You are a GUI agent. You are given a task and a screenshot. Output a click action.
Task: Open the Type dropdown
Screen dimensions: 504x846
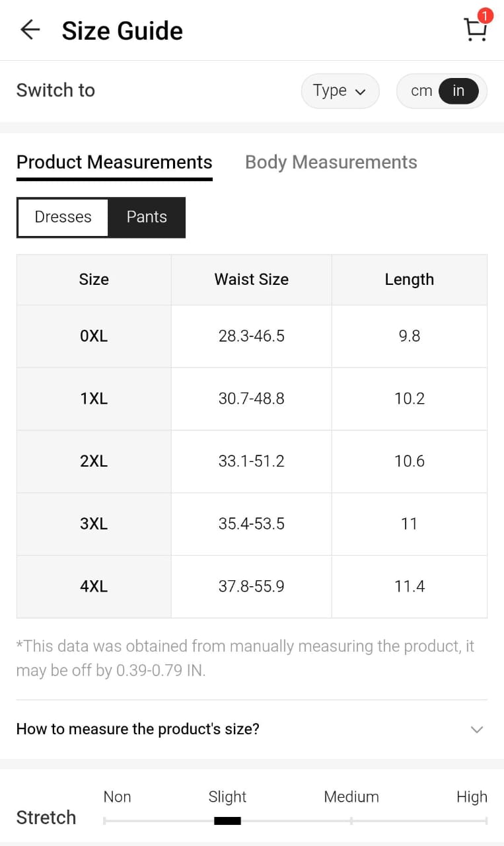coord(340,91)
